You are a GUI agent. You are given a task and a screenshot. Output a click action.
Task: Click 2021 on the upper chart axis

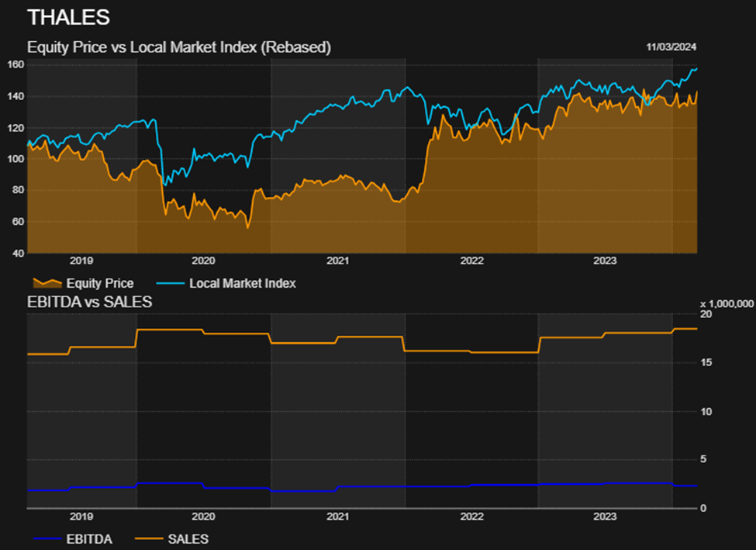click(x=337, y=261)
